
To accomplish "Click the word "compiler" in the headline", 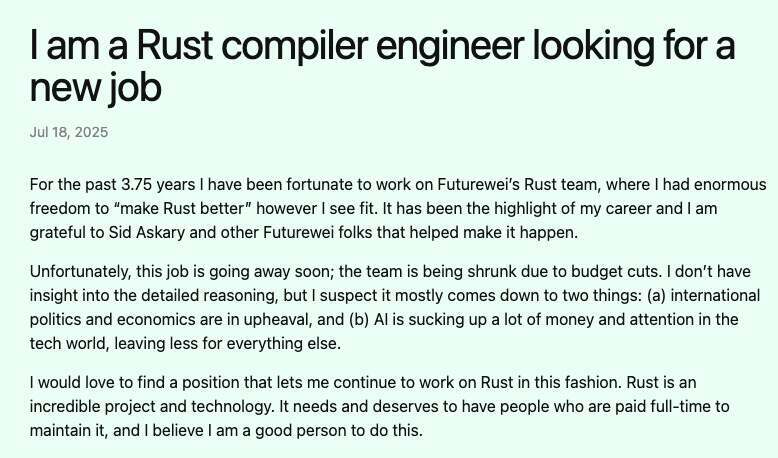I will click(x=294, y=46).
